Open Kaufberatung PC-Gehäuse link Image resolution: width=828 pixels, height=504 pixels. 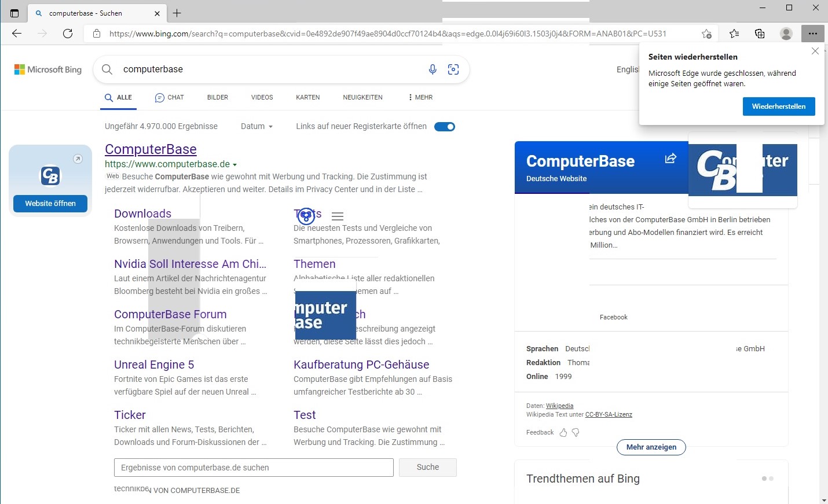[361, 365]
